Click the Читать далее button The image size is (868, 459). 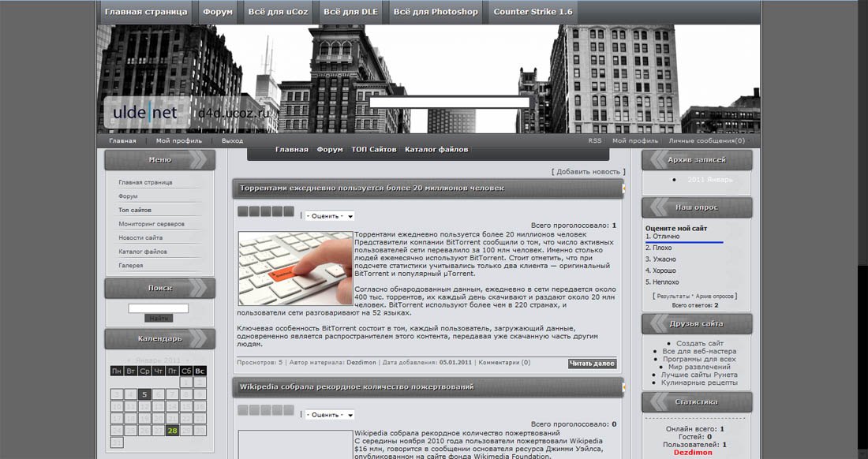point(592,364)
